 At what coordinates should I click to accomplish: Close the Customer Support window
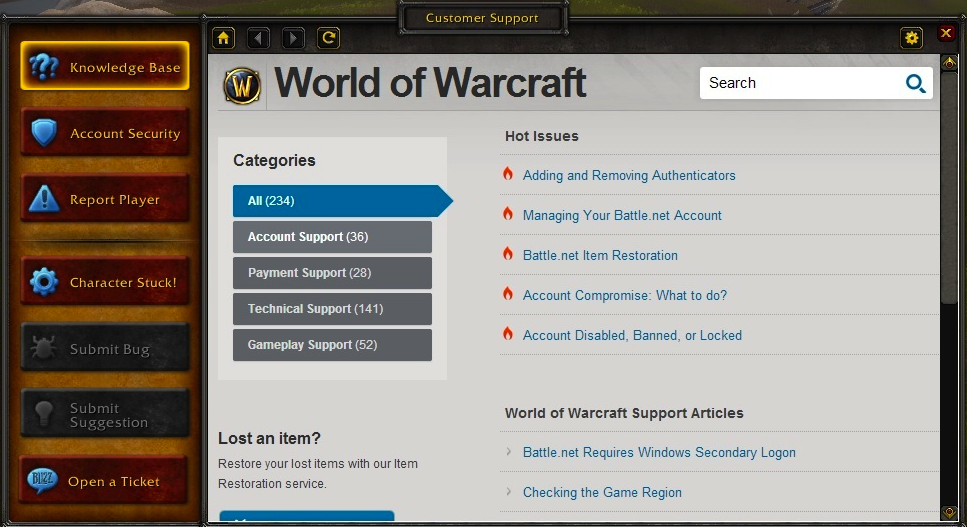pyautogui.click(x=946, y=33)
